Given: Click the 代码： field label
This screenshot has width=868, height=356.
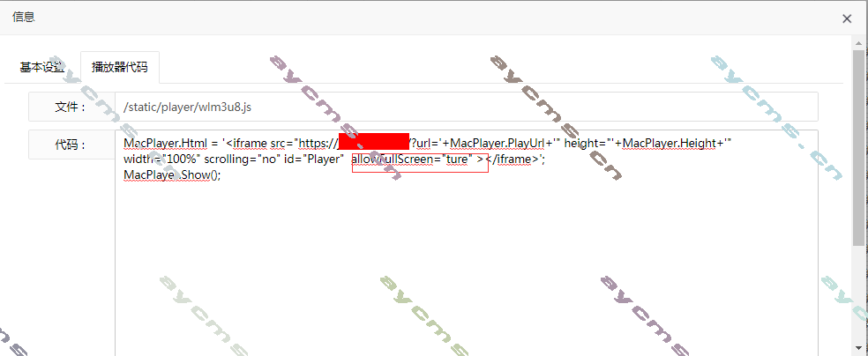Looking at the screenshot, I should [71, 145].
